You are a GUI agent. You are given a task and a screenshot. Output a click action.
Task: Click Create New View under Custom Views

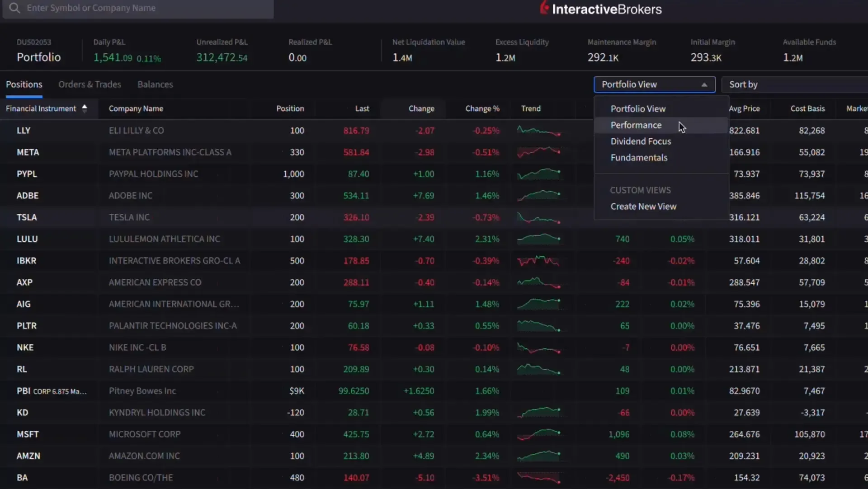[643, 206]
